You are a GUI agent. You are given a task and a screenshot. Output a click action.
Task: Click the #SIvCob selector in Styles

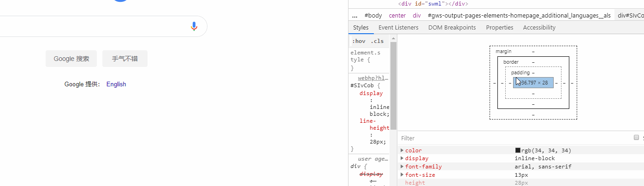click(362, 85)
